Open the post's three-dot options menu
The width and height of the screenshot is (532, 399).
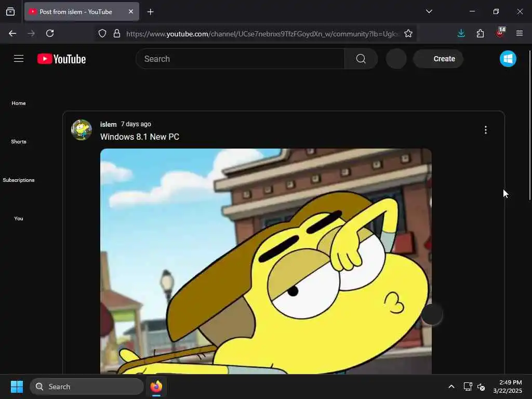486,130
